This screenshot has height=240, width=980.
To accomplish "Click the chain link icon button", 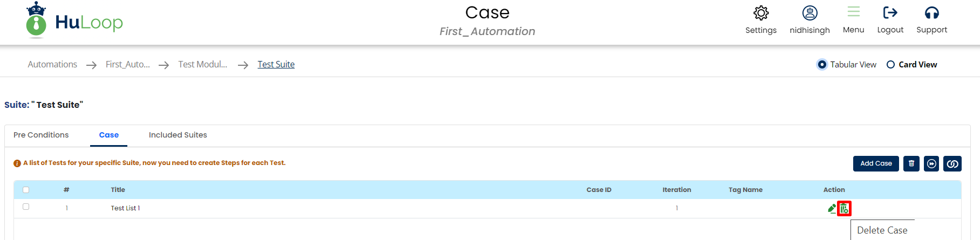I will coord(952,163).
